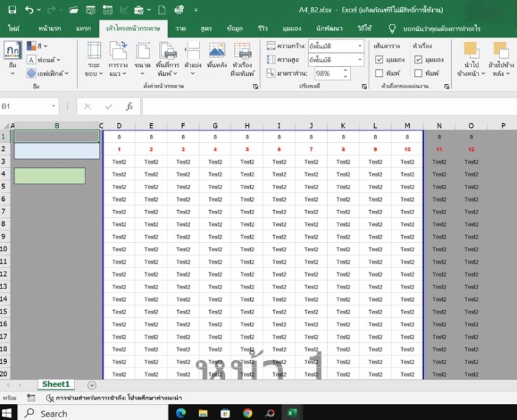The image size is (517, 420).
Task: Switch to the Formulas (สูตร) tab
Action: (206, 28)
